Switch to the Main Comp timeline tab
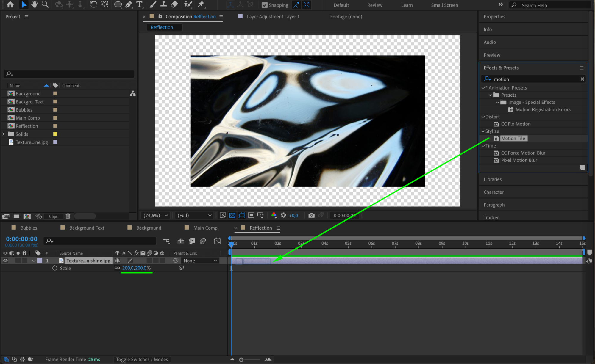 [x=205, y=228]
